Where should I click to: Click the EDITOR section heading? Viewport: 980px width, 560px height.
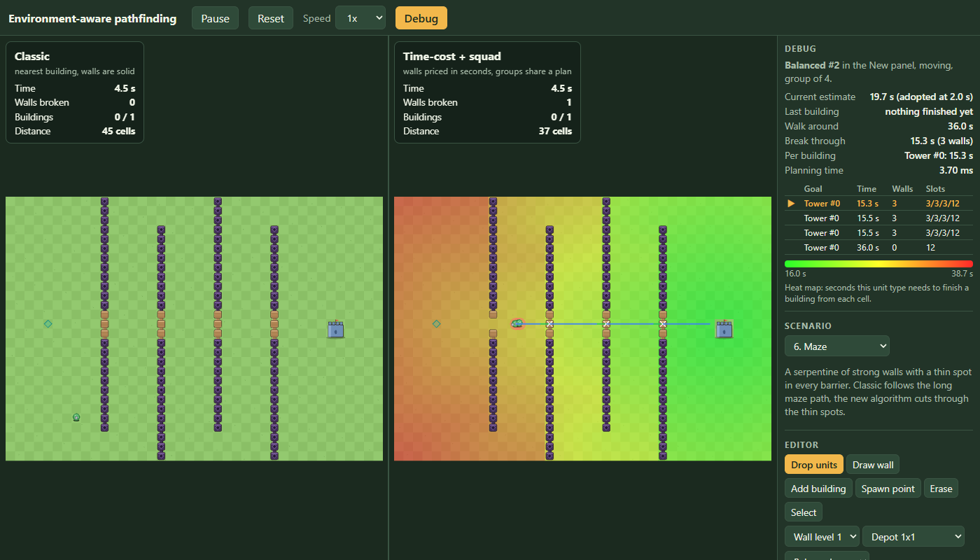pyautogui.click(x=801, y=444)
